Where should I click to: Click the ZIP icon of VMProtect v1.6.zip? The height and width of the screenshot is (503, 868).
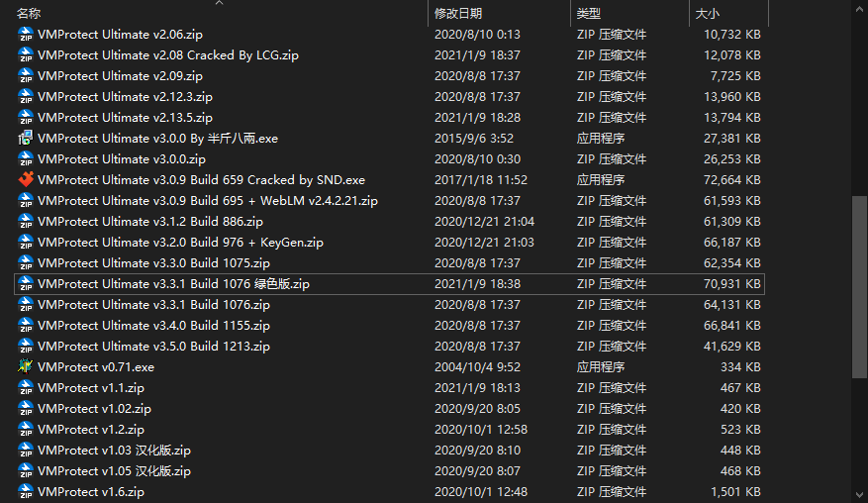coord(26,492)
